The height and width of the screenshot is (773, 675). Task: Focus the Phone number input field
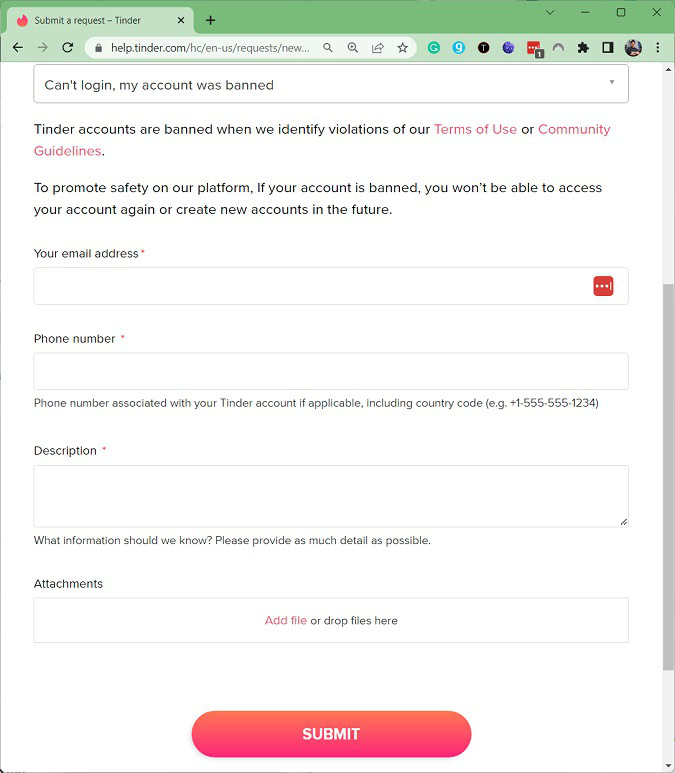(330, 371)
